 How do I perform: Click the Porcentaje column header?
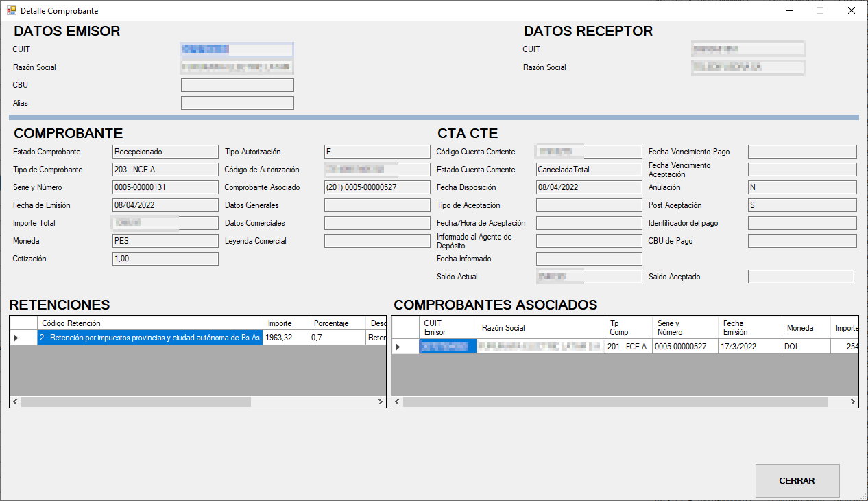336,323
